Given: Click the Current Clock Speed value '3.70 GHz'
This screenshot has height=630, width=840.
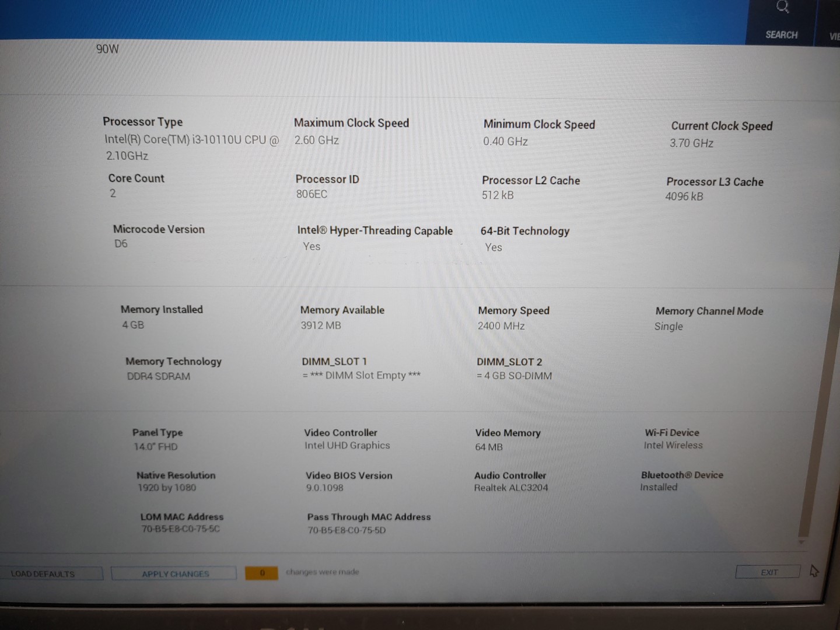Looking at the screenshot, I should click(x=691, y=143).
